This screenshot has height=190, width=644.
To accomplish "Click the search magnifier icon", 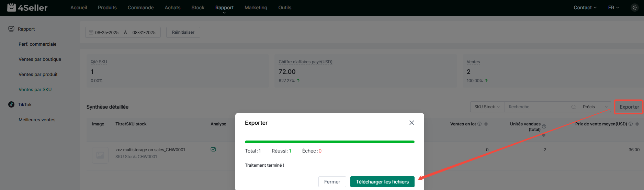I will coord(573,107).
